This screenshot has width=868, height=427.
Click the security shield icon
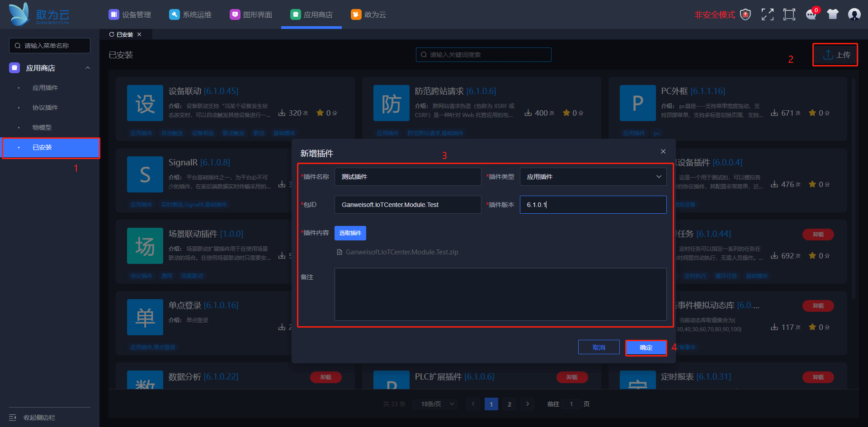(745, 14)
